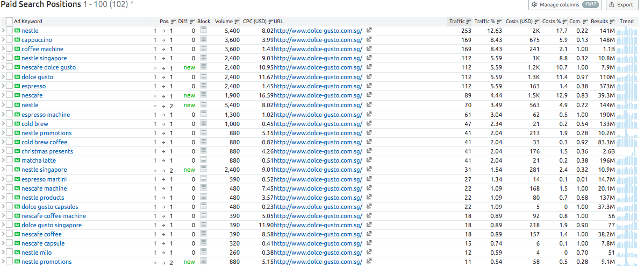644x266 pixels.
Task: Expand the espresso machine row
Action: tap(3, 115)
